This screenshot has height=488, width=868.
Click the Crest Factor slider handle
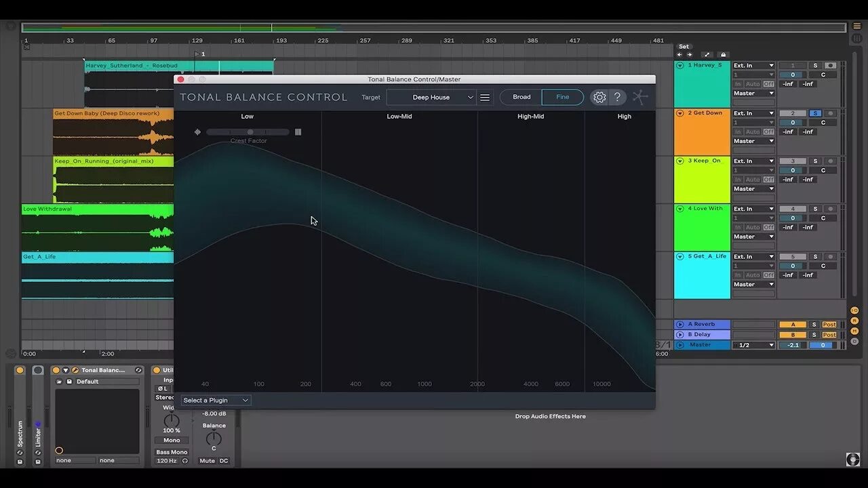[x=250, y=132]
